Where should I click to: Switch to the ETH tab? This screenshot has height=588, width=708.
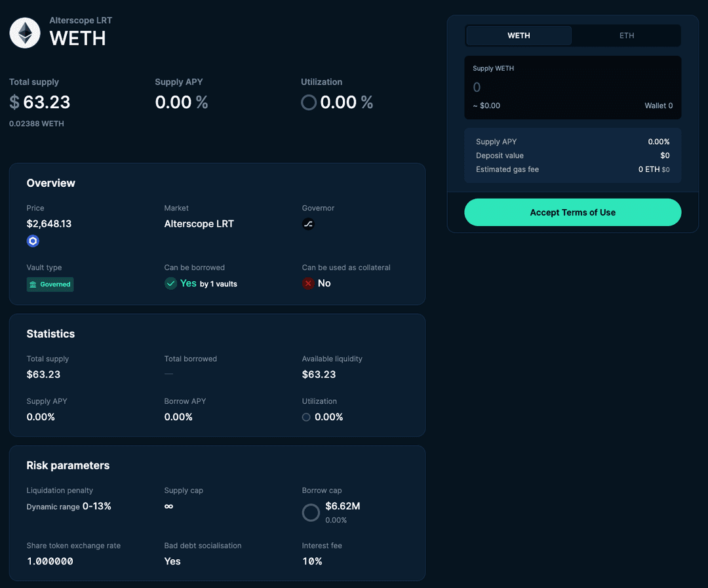point(626,35)
